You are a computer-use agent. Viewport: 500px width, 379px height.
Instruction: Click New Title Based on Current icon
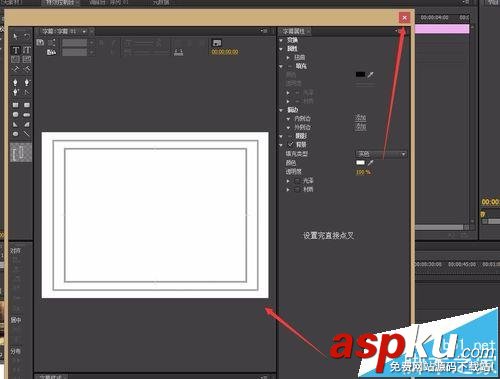point(40,42)
